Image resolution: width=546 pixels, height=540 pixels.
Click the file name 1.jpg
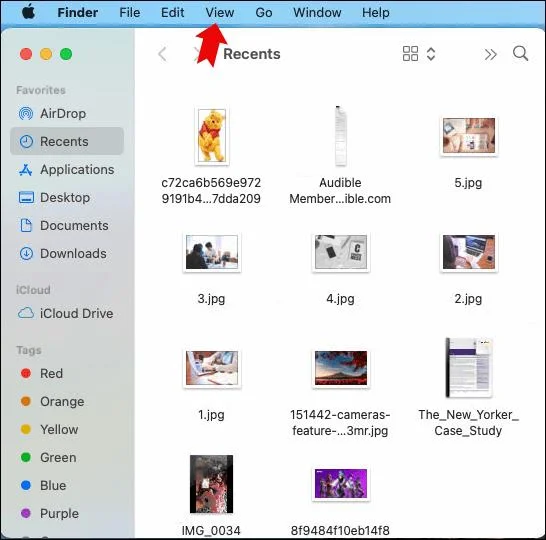[x=211, y=415]
